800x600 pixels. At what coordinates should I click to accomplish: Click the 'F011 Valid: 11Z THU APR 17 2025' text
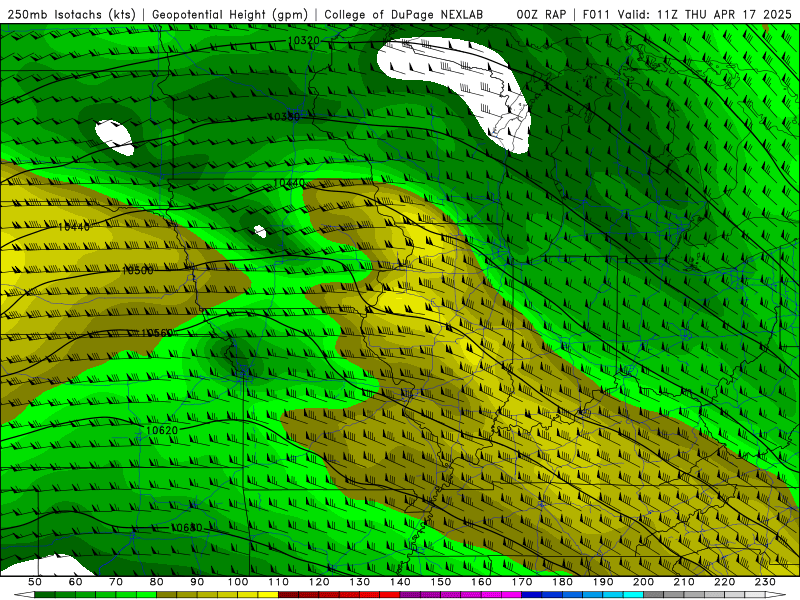coord(687,15)
